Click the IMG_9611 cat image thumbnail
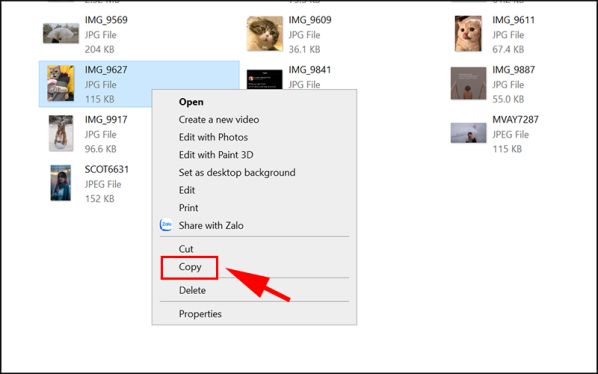Viewport: 598px width, 374px height. [x=468, y=34]
